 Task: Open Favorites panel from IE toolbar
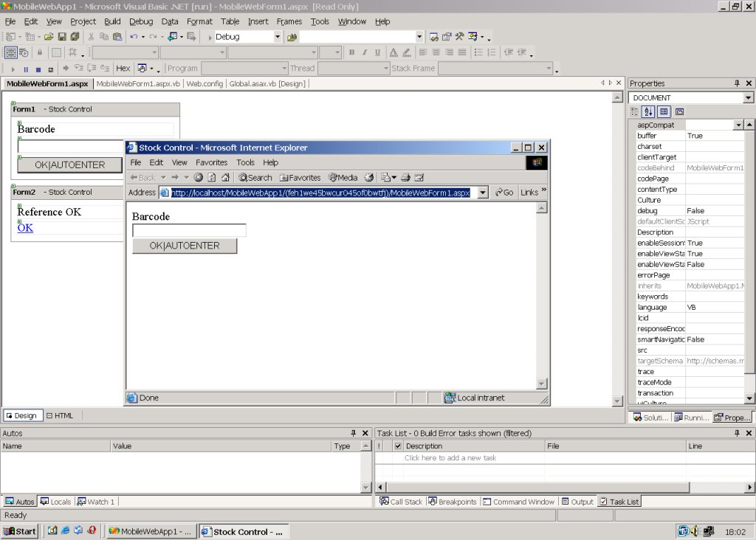coord(300,178)
